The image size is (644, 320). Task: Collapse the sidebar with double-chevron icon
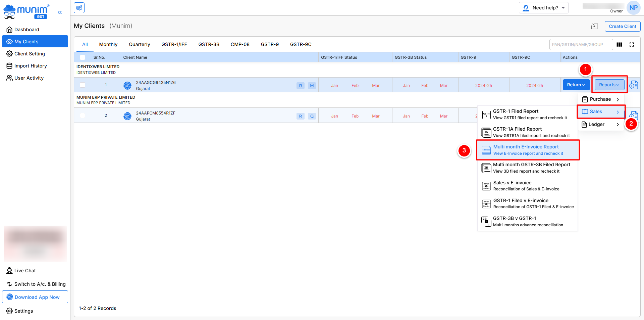pyautogui.click(x=60, y=12)
